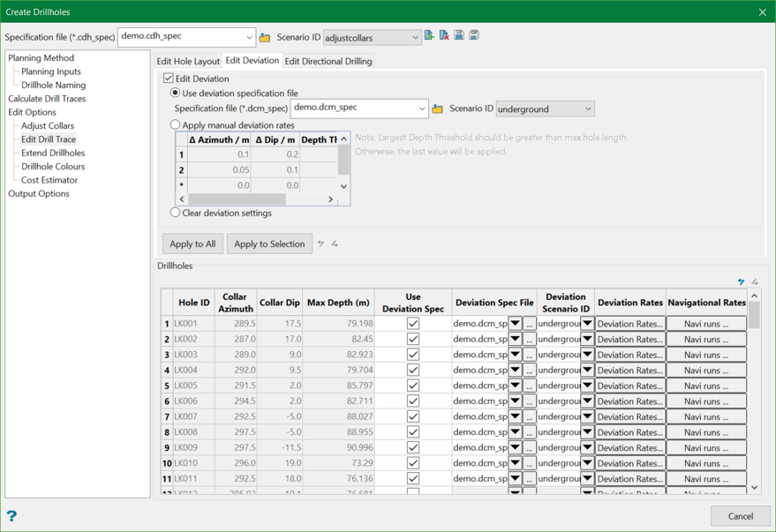Click the save all scenarios icon

point(474,36)
